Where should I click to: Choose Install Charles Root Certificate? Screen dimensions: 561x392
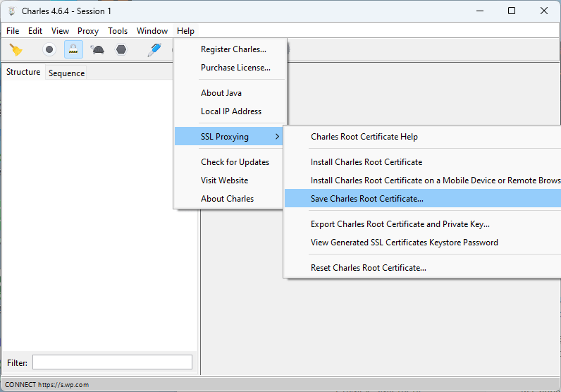423,162
